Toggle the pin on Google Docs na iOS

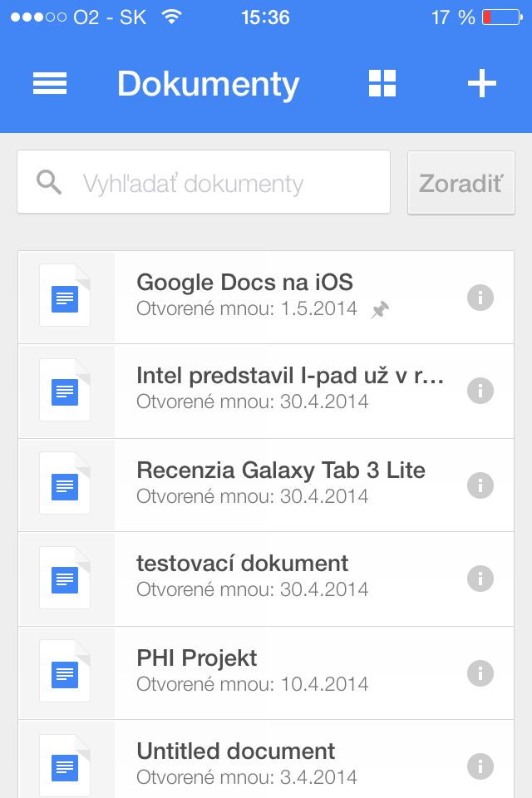click(380, 310)
